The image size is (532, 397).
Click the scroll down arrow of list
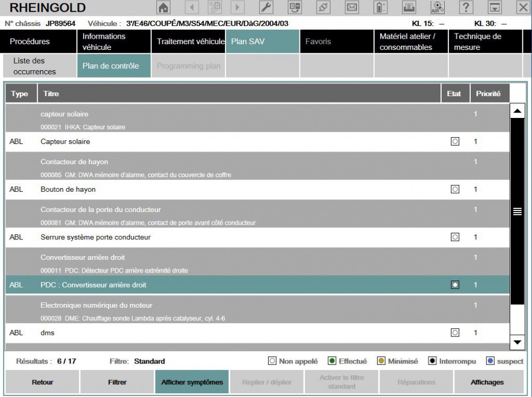(x=517, y=342)
